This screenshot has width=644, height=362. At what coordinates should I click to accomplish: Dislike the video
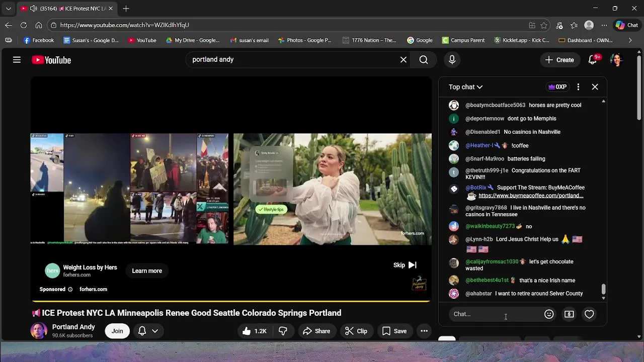[x=283, y=331]
